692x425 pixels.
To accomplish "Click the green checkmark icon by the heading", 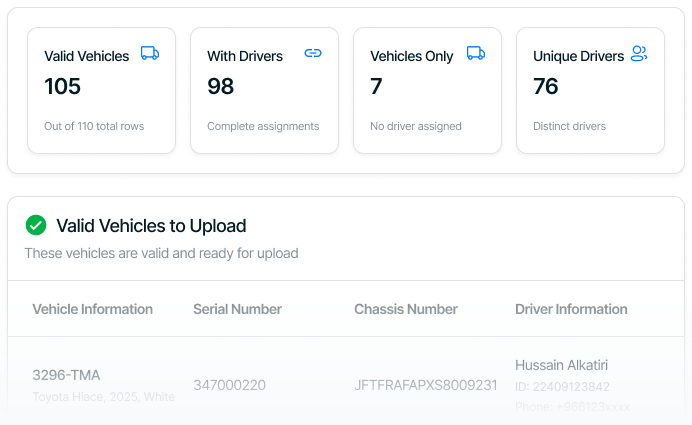I will [x=36, y=226].
